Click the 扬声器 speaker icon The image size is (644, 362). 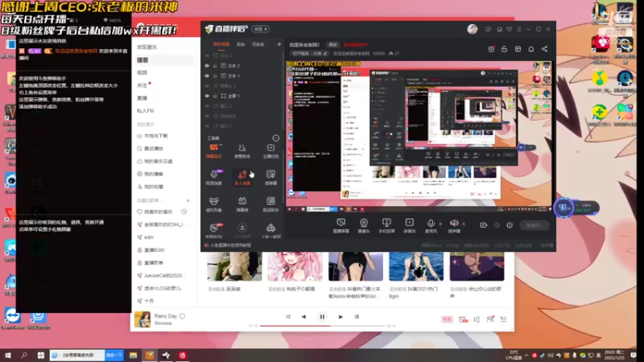[454, 223]
